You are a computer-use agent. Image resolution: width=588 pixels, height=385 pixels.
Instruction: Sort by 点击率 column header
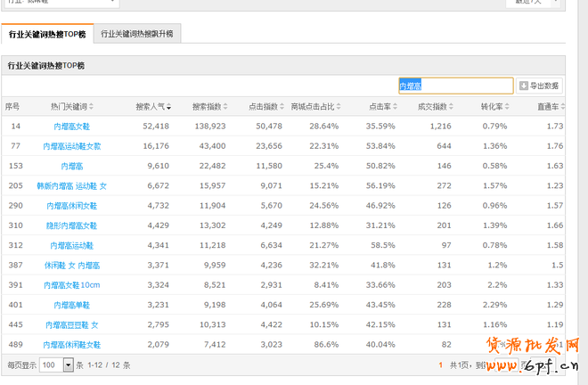[381, 107]
